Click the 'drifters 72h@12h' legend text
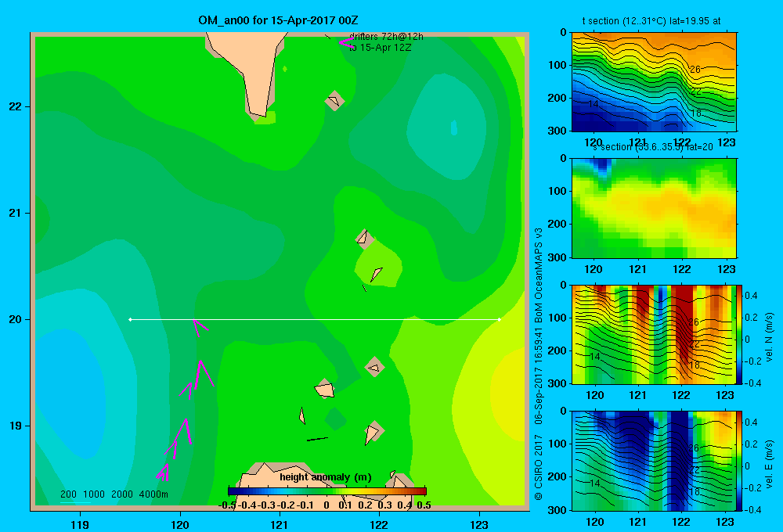Image resolution: width=783 pixels, height=532 pixels. [x=386, y=37]
